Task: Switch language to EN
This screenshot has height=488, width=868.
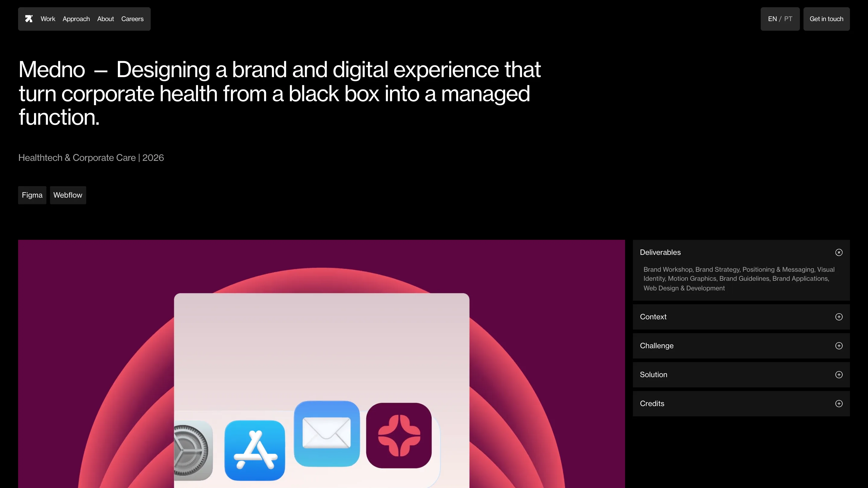Action: click(772, 19)
